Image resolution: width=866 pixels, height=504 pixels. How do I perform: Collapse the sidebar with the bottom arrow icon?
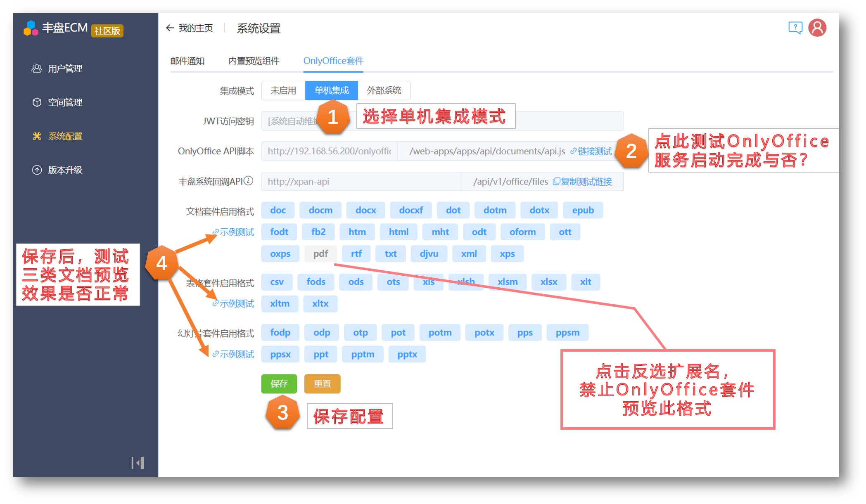[x=138, y=463]
